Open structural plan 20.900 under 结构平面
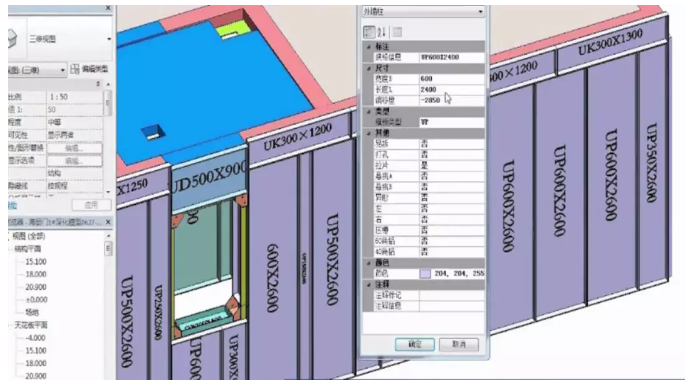699x391 pixels. [x=36, y=287]
